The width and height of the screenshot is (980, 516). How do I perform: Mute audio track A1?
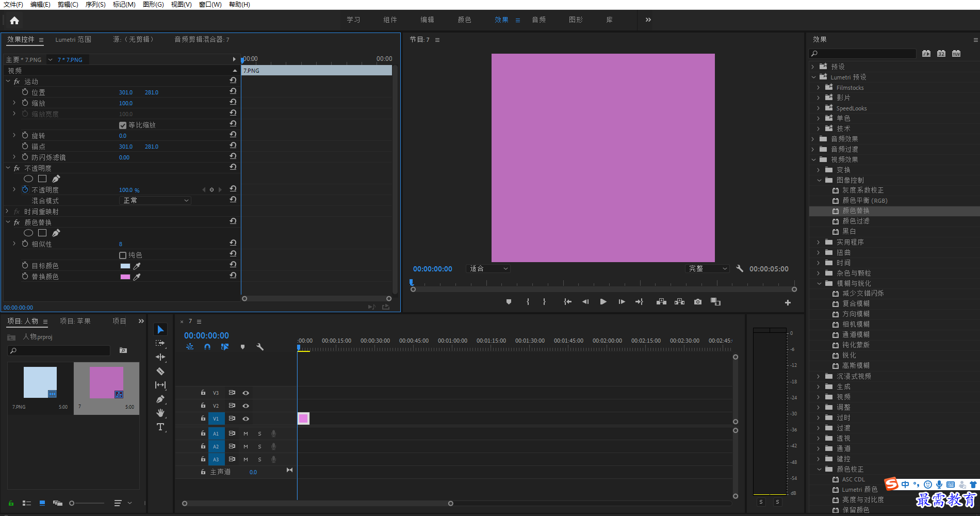[246, 433]
